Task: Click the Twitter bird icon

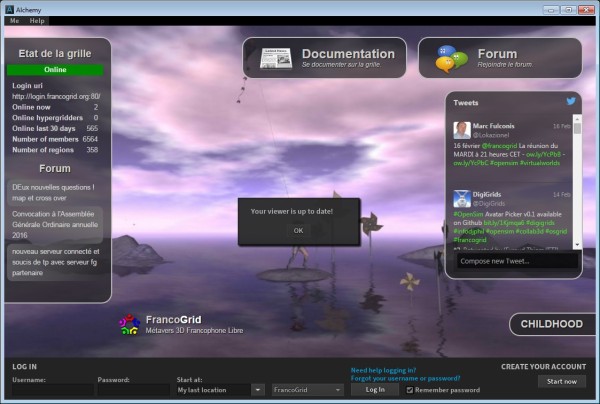Action: click(571, 101)
